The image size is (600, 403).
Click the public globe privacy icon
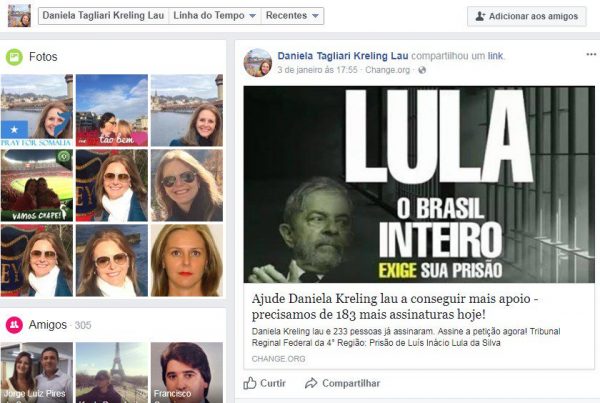coord(422,70)
